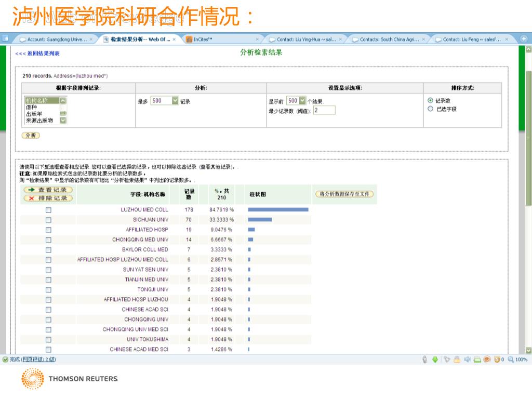Screen dimensions: 532x399
Task: Click the blue bar for LUZHOU MED COLL
Action: point(278,210)
